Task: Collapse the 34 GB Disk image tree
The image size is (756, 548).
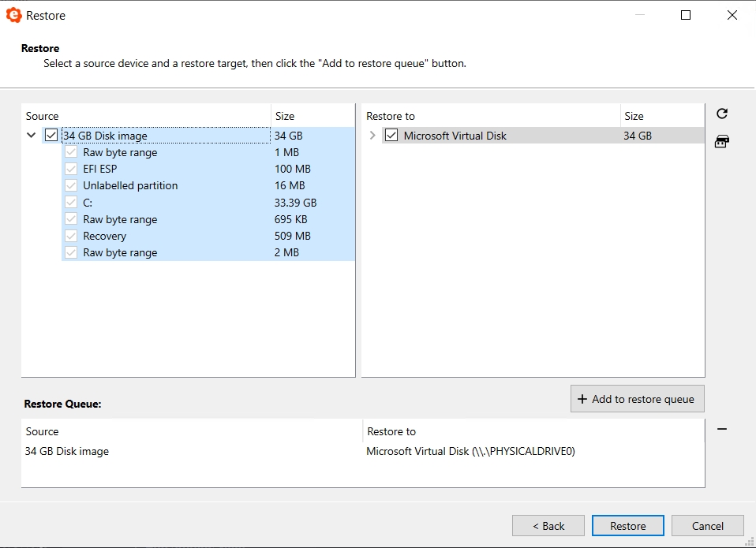Action: [x=32, y=136]
